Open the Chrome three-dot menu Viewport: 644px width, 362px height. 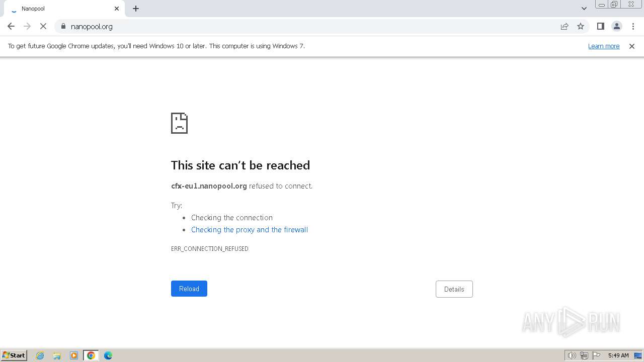tap(633, 26)
